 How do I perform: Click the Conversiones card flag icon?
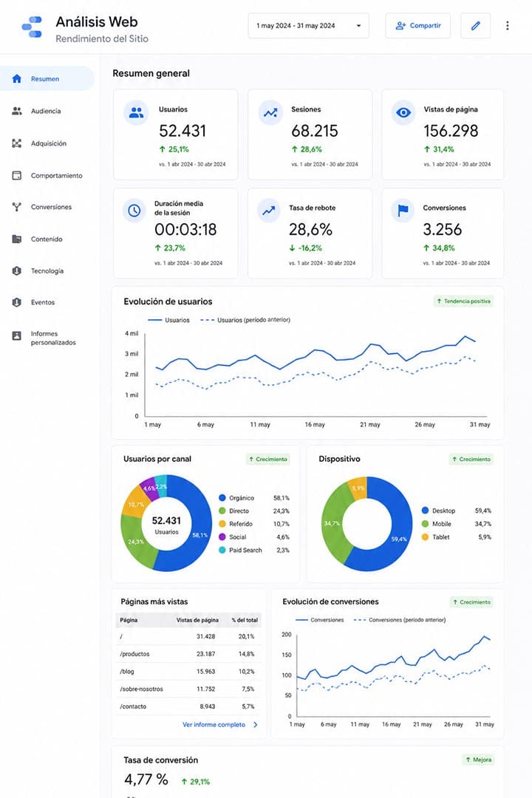click(x=403, y=210)
